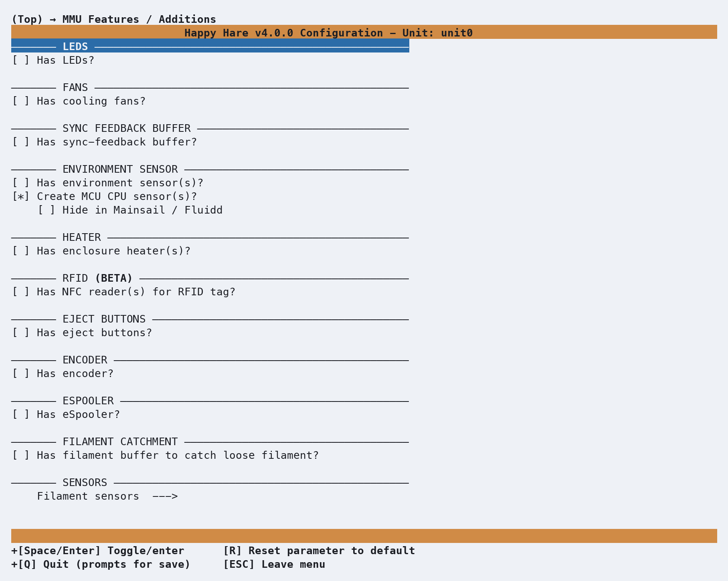The width and height of the screenshot is (728, 581).
Task: Click the Happy Hare v4.0.0 Configuration title
Action: [329, 33]
